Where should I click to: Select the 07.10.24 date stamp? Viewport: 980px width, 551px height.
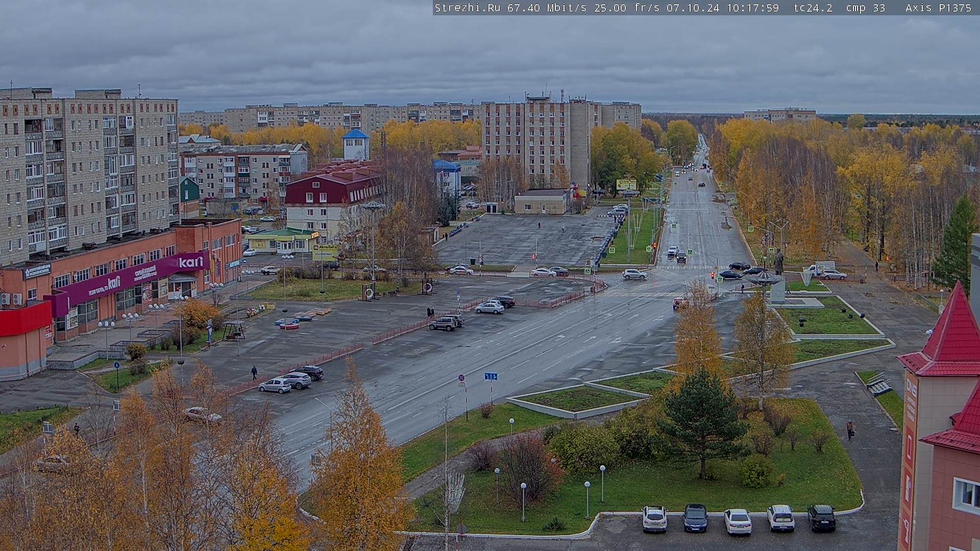tap(693, 8)
